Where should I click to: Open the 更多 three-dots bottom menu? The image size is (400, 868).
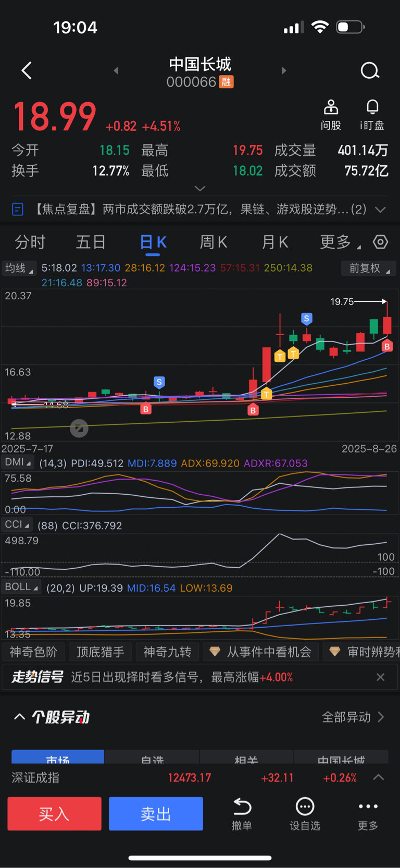[368, 813]
